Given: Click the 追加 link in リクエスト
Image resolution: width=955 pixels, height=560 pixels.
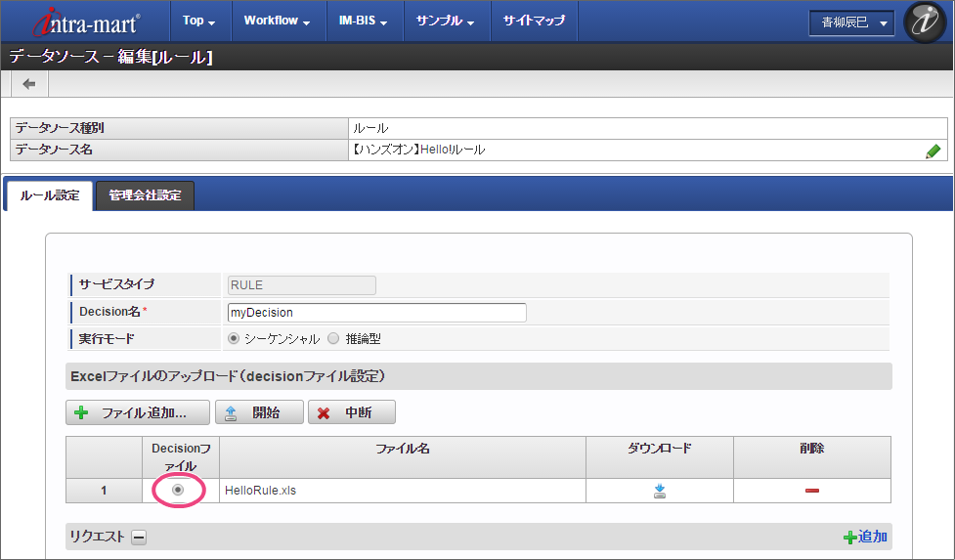Looking at the screenshot, I should tap(865, 537).
